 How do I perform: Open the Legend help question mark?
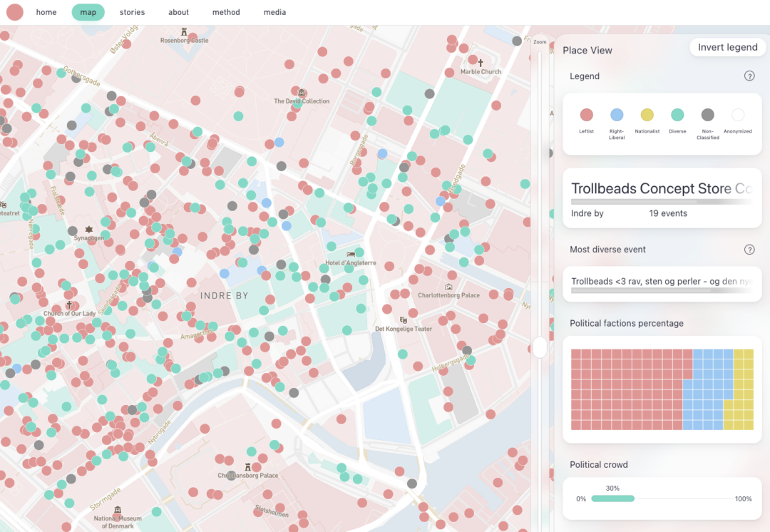tap(749, 76)
